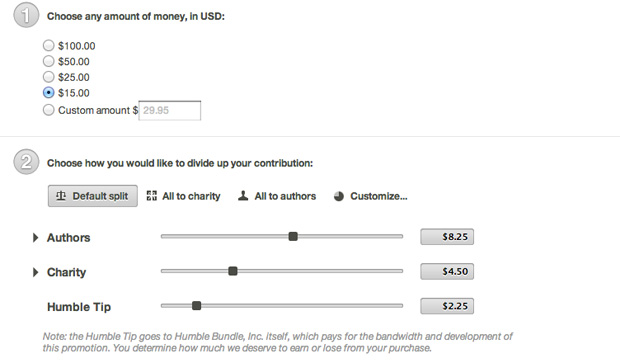The image size is (620, 363).
Task: Click the person icon beside All to authors
Action: pyautogui.click(x=243, y=195)
